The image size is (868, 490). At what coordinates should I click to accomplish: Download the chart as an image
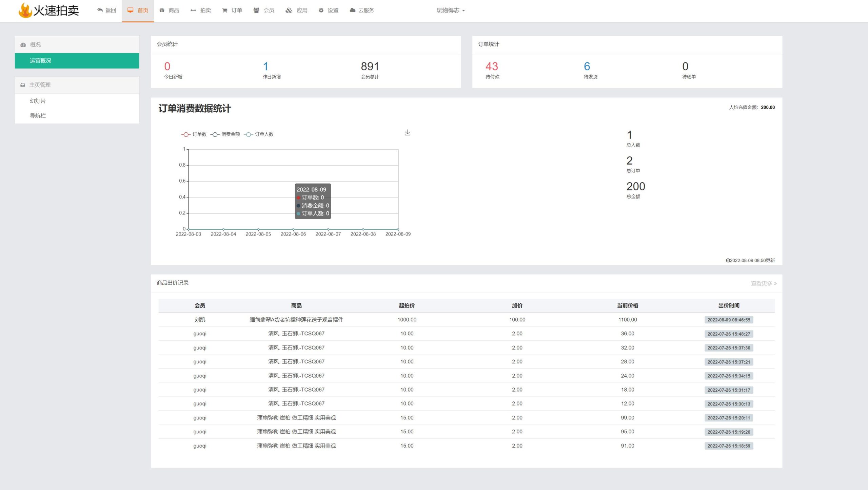(x=408, y=133)
